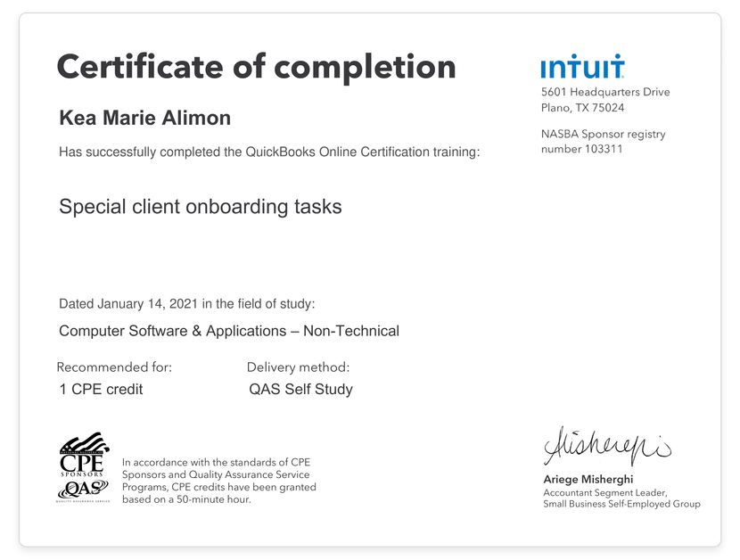Click the line "Dated January 14, 2021"

(128, 303)
